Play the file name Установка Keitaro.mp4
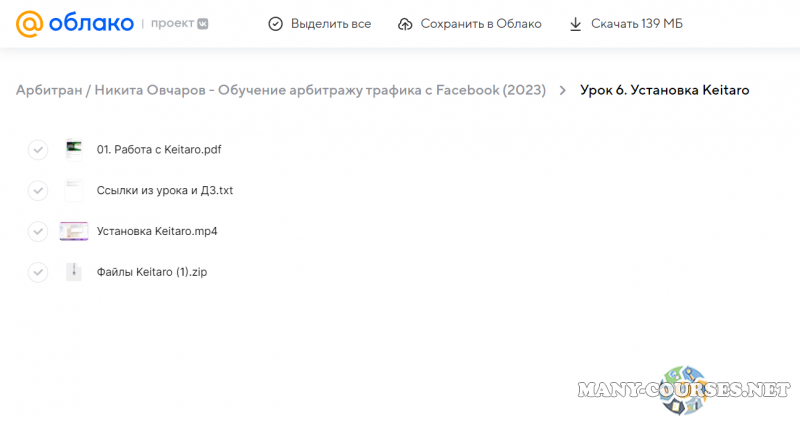The image size is (800, 423). click(x=157, y=231)
